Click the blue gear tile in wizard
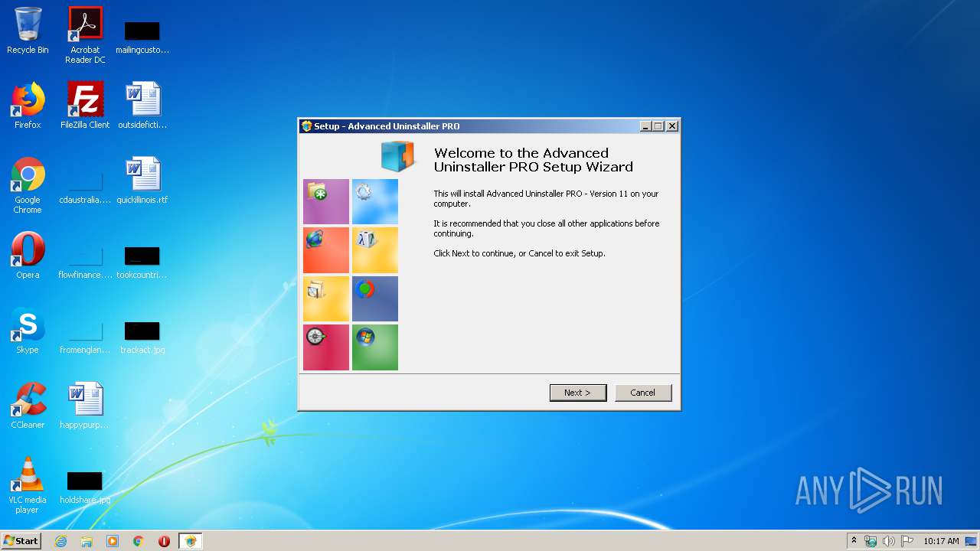 click(375, 201)
